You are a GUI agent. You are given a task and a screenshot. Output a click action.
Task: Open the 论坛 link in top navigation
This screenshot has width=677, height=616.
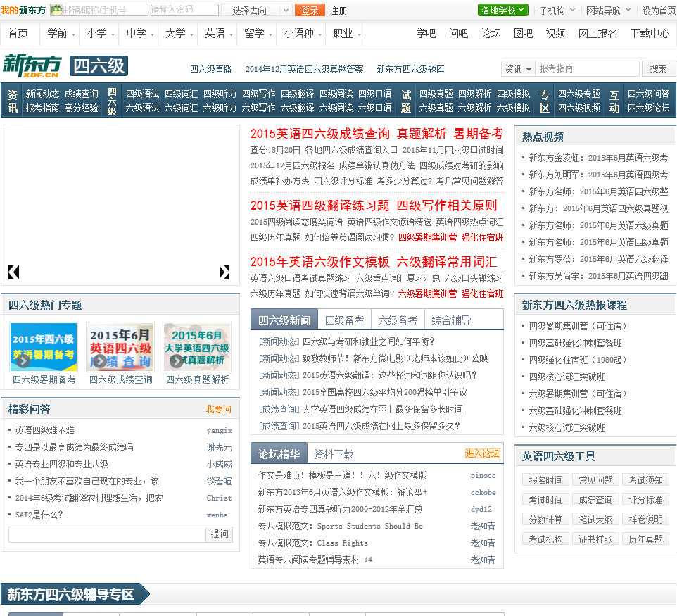(491, 33)
